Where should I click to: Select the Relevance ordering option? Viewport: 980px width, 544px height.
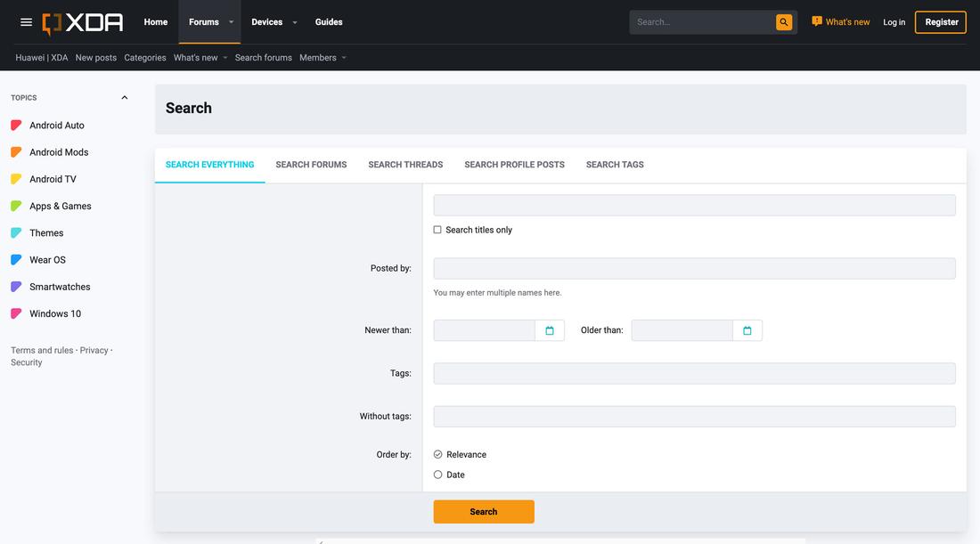[437, 453]
